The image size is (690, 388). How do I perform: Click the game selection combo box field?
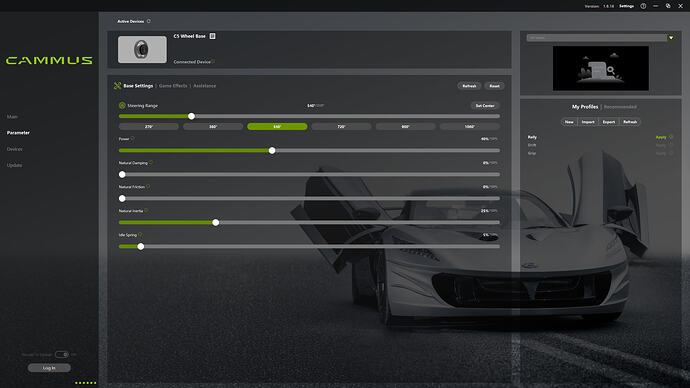point(597,38)
